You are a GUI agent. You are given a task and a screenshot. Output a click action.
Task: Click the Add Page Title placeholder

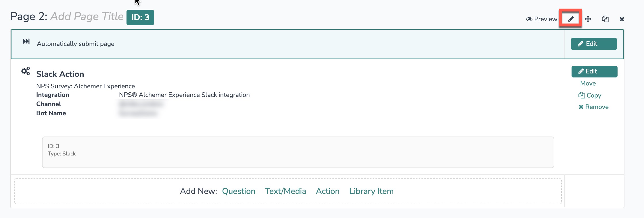(87, 17)
